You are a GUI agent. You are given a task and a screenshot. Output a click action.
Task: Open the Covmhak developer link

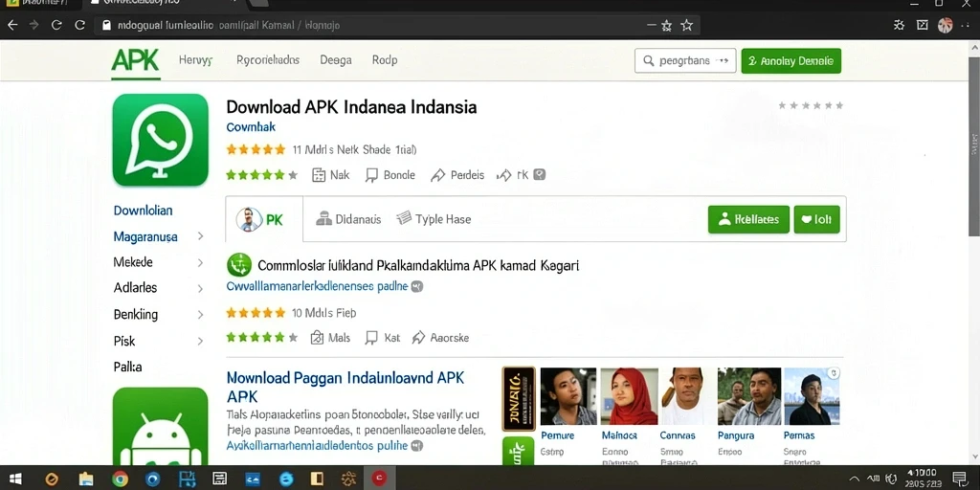[x=251, y=127]
